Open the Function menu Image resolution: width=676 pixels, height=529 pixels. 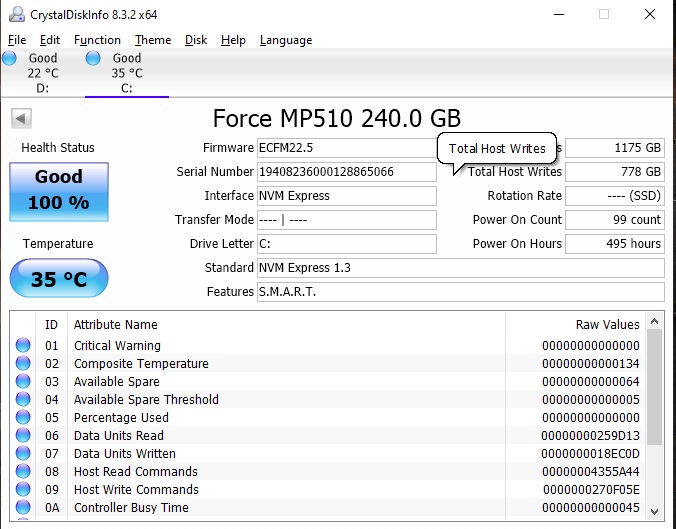(x=97, y=40)
